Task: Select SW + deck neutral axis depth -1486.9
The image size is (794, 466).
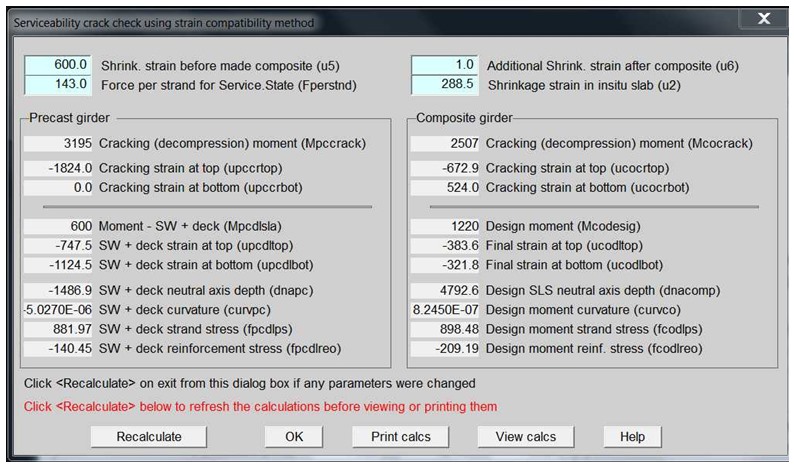Action: [x=58, y=290]
